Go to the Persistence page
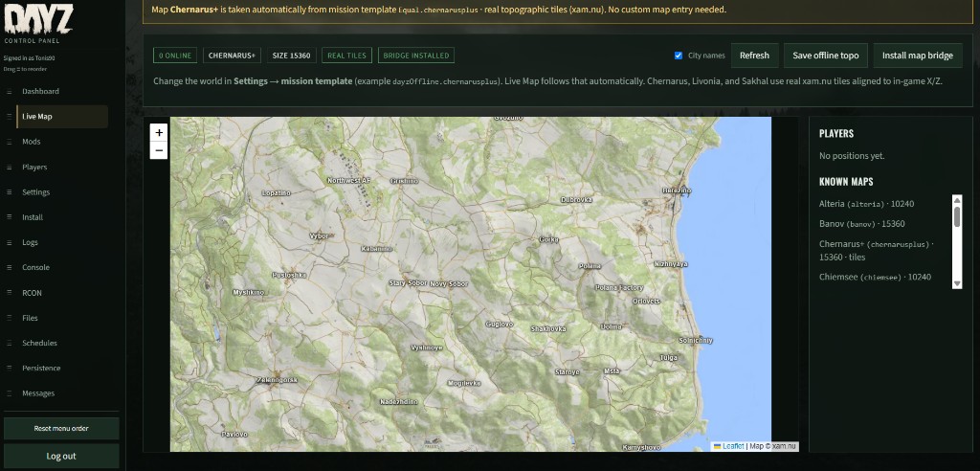The height and width of the screenshot is (471, 980). 41,368
